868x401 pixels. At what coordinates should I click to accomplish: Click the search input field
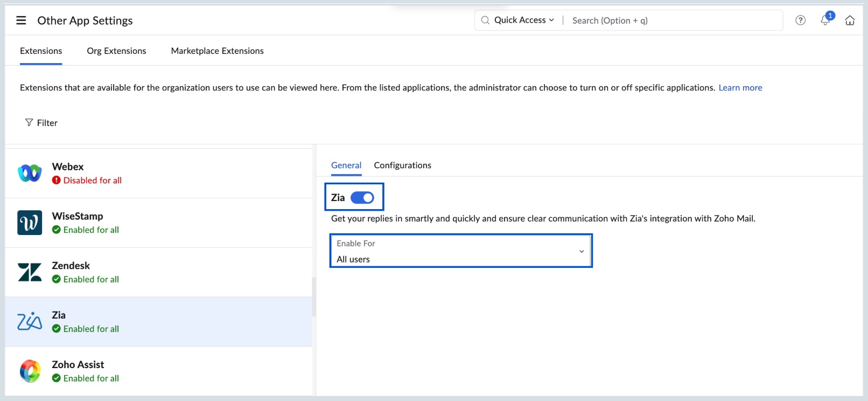tap(673, 20)
